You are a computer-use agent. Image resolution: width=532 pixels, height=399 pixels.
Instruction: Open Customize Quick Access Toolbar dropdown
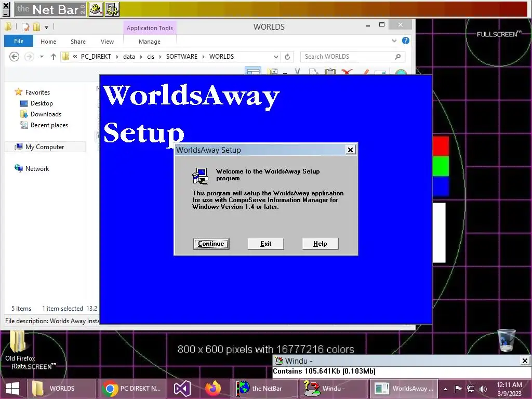(46, 27)
